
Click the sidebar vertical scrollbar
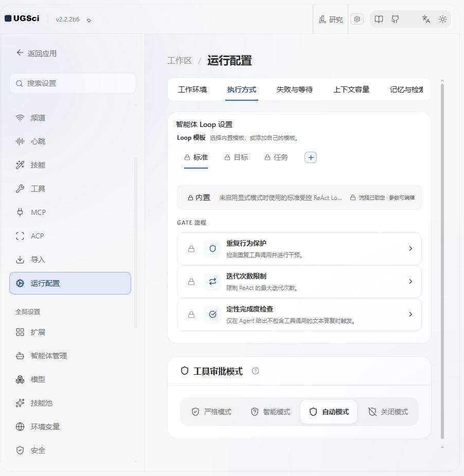tap(135, 242)
